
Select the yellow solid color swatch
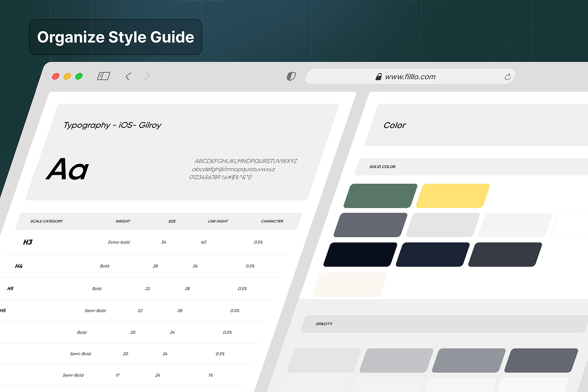tap(453, 196)
